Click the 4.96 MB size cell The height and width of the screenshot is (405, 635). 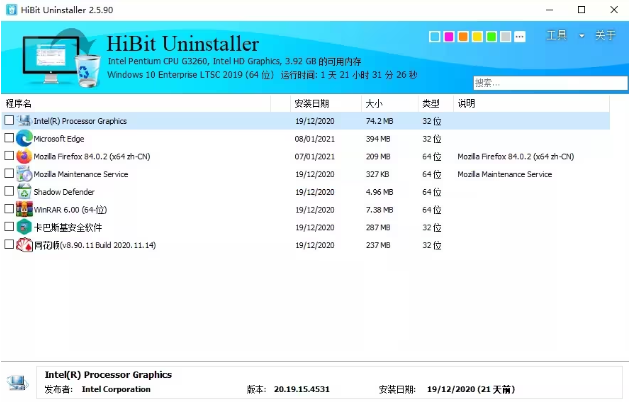coord(379,192)
